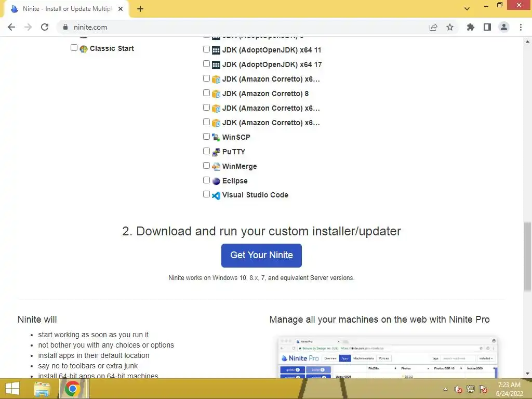Tick the JDK (Amazon Corretto) 8 checkbox

pyautogui.click(x=206, y=93)
